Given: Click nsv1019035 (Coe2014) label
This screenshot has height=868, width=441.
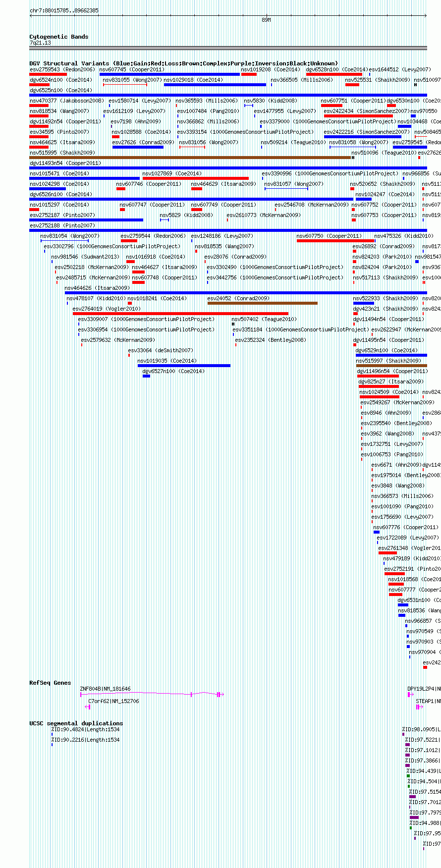Looking at the screenshot, I should 167,361.
